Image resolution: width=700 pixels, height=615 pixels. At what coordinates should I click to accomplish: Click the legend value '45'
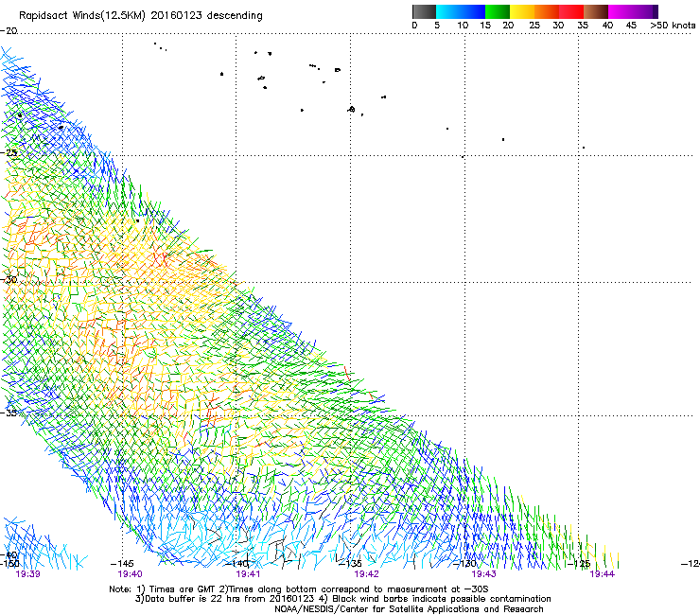point(631,26)
